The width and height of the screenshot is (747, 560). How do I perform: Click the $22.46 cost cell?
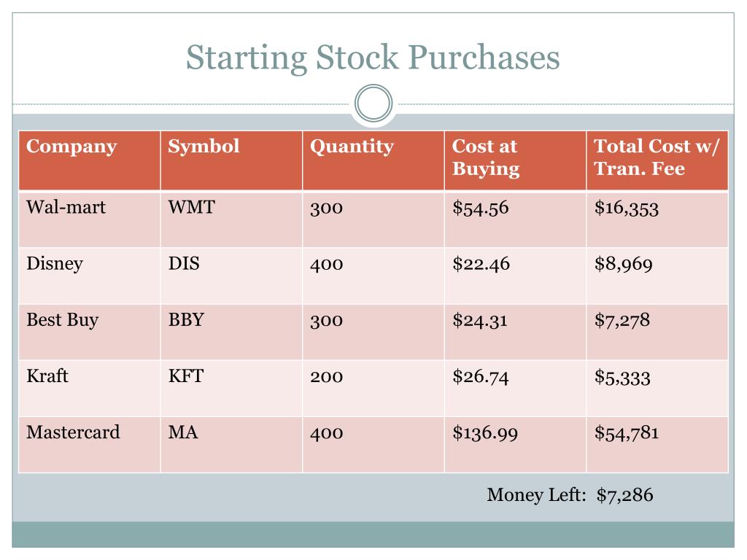[516, 276]
